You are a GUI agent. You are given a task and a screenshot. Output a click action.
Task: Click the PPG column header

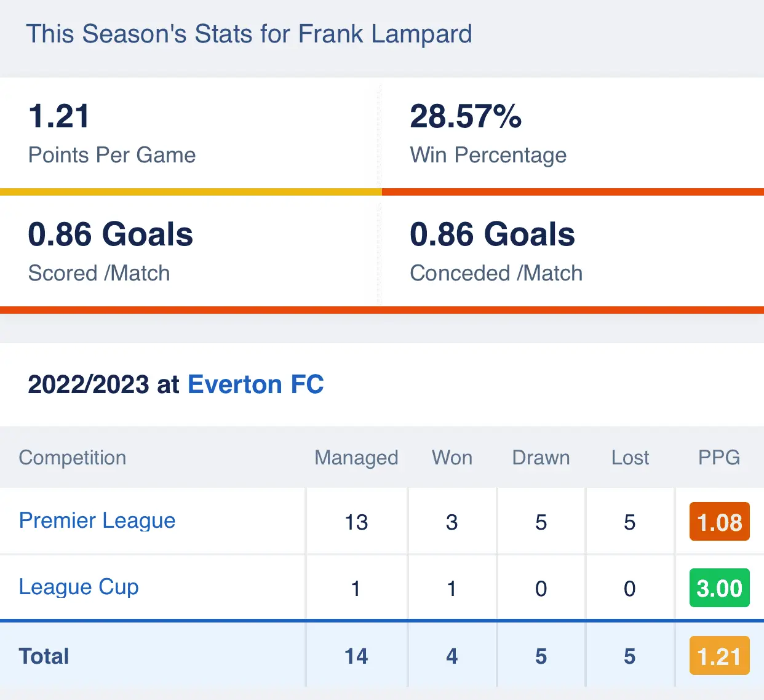click(718, 458)
